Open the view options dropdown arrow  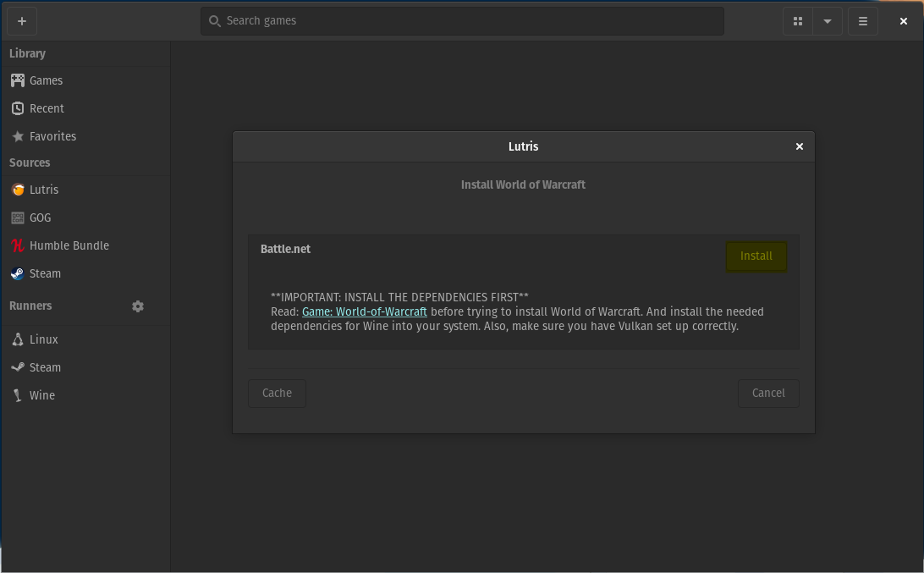pyautogui.click(x=827, y=20)
